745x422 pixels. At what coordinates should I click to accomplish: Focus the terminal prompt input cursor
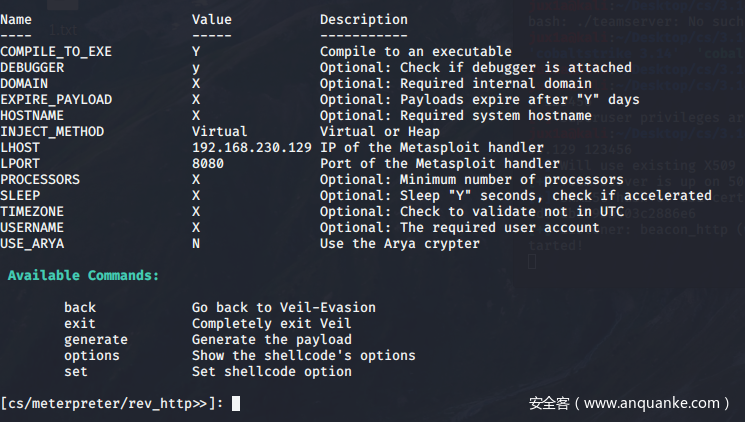(x=235, y=404)
